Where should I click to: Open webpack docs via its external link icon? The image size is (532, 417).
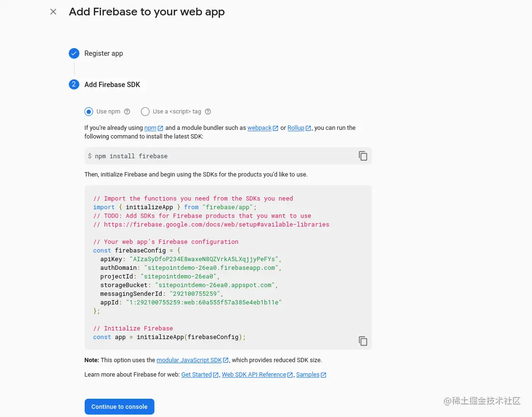pyautogui.click(x=275, y=127)
